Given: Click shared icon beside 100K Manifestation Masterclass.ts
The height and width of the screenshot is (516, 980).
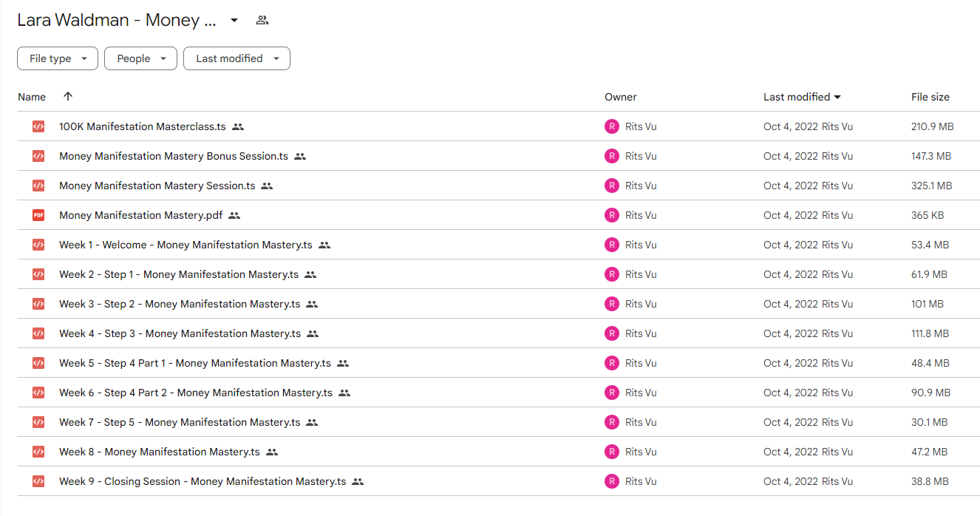Looking at the screenshot, I should (x=238, y=126).
